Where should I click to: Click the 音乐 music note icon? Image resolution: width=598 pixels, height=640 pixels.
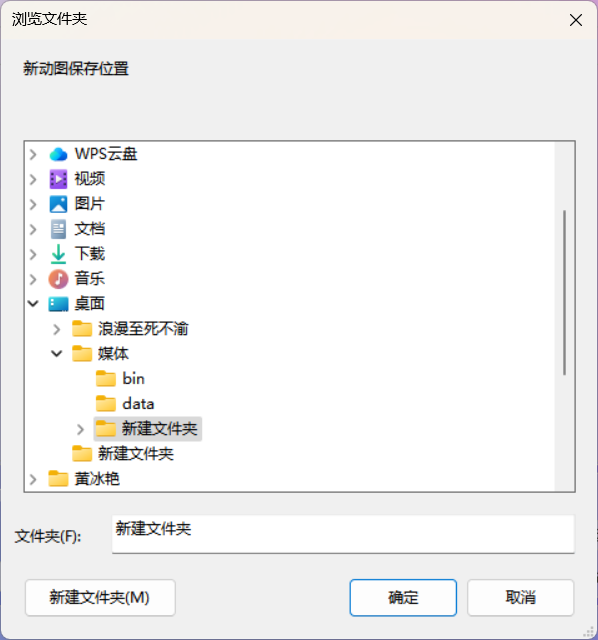[x=58, y=279]
